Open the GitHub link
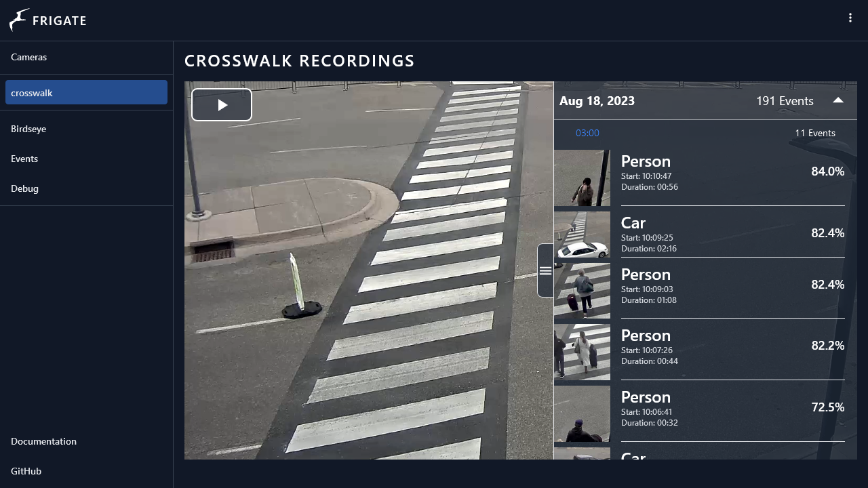The height and width of the screenshot is (488, 868). click(26, 471)
